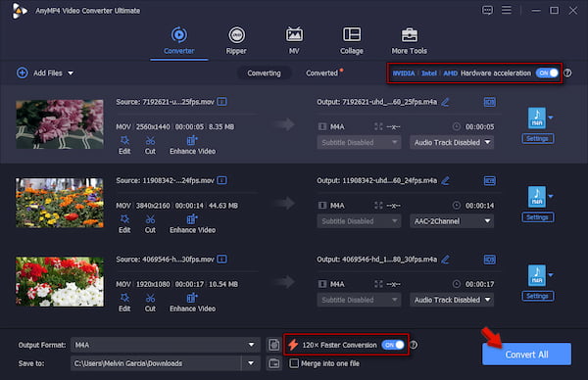View source info for 11908342 file
588x380 pixels.
coord(222,180)
